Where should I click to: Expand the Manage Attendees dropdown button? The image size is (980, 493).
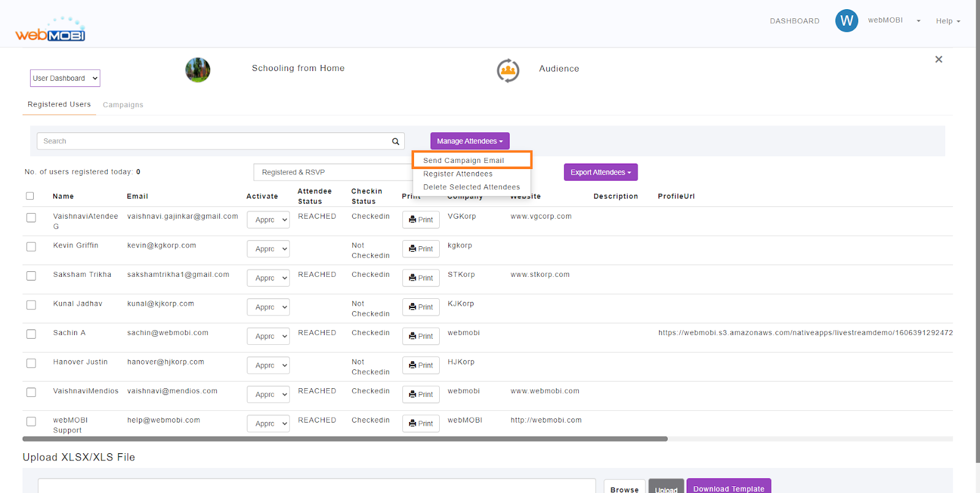click(470, 141)
